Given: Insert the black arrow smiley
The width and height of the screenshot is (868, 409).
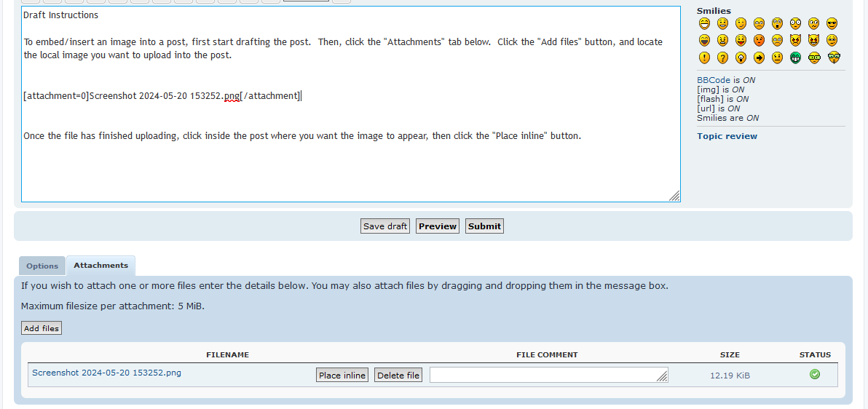Looking at the screenshot, I should (759, 58).
